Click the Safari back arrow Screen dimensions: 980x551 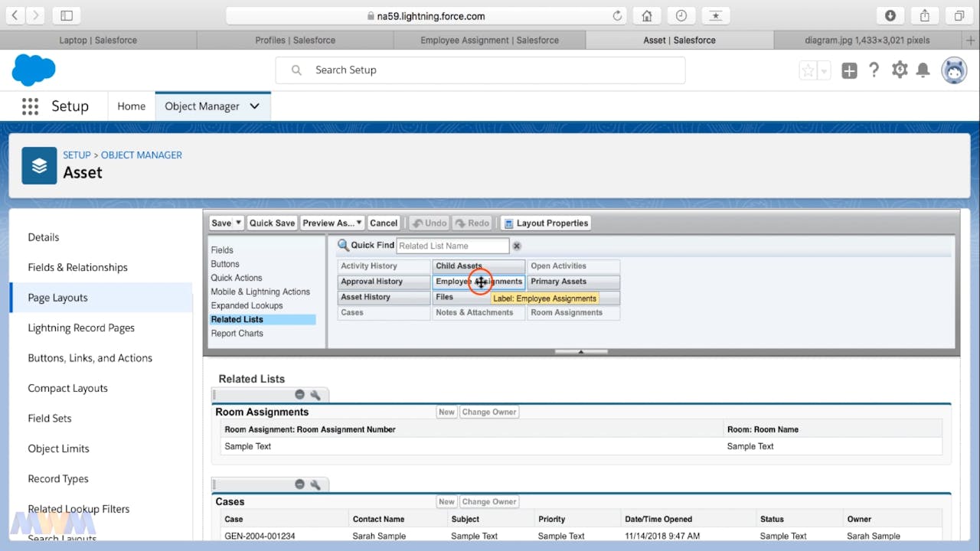(15, 15)
